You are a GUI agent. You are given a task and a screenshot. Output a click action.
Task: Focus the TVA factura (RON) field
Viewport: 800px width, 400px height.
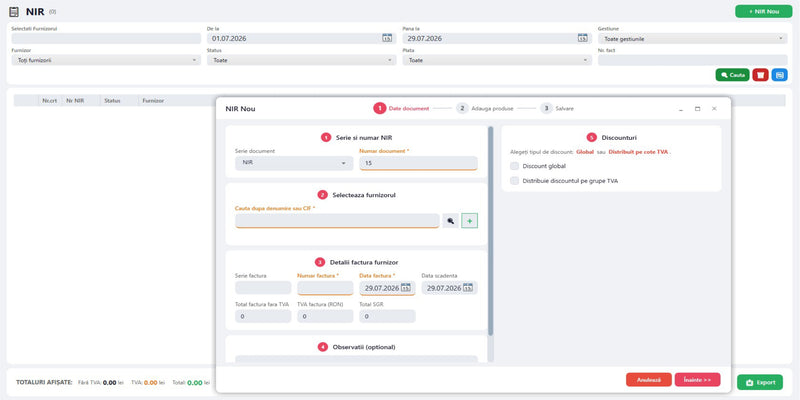tap(325, 316)
